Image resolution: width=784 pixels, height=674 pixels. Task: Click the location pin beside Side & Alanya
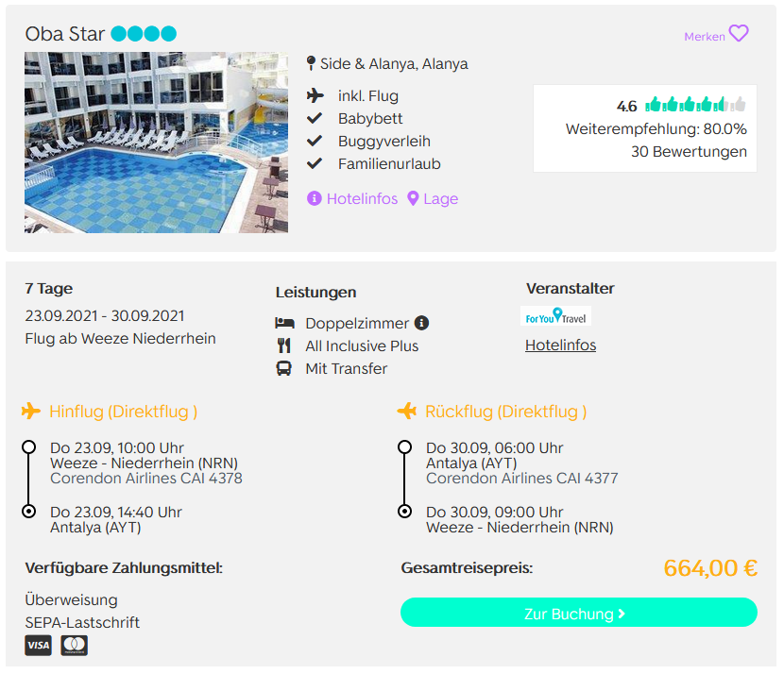coord(311,63)
